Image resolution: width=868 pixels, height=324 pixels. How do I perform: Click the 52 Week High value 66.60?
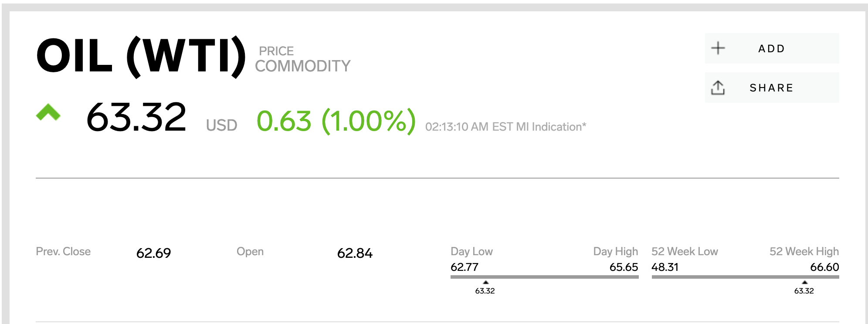(824, 267)
